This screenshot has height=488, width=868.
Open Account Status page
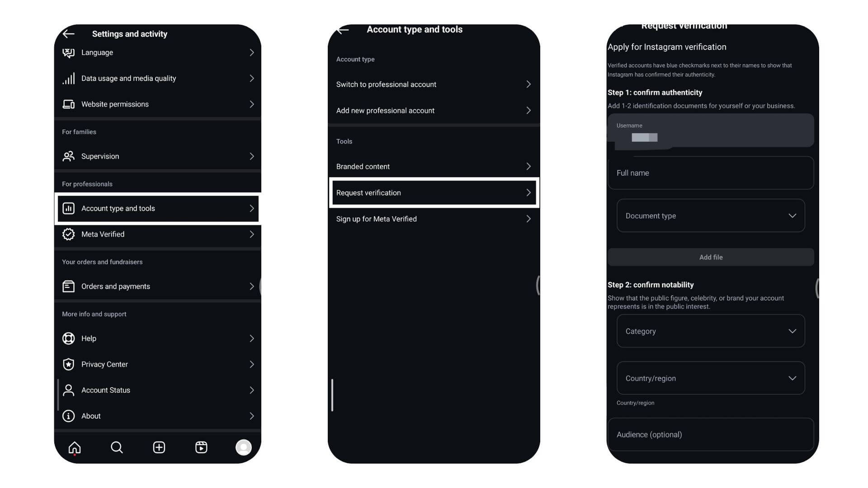157,389
